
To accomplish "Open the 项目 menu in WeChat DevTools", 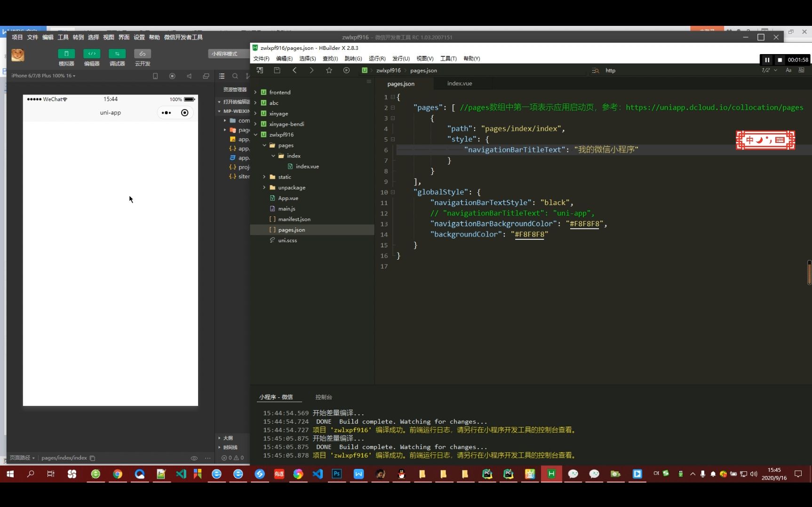I will (x=17, y=37).
